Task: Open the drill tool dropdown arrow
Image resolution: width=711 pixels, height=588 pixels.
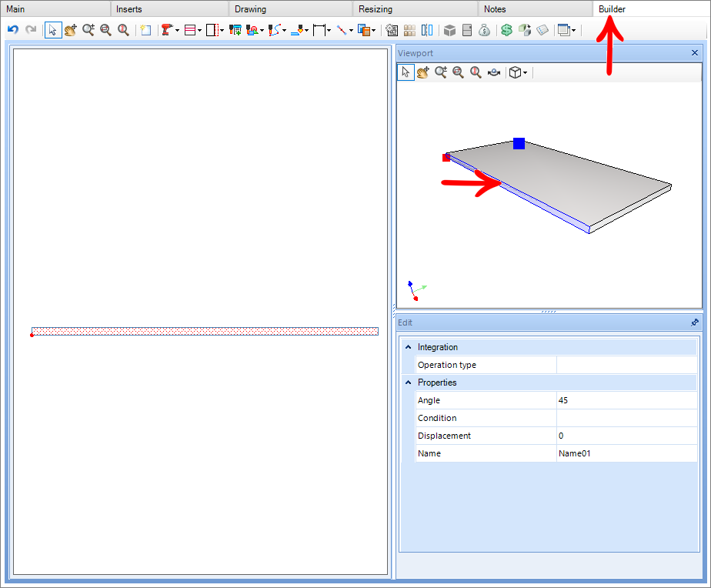Action: (x=177, y=30)
